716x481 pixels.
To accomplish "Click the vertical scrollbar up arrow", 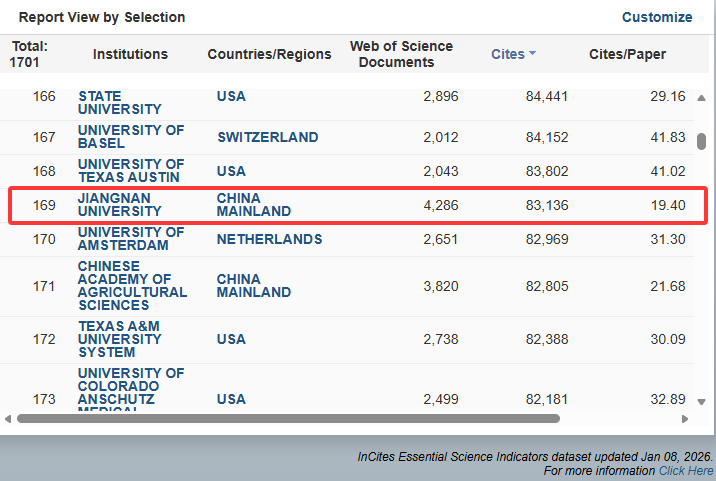I will pos(701,98).
